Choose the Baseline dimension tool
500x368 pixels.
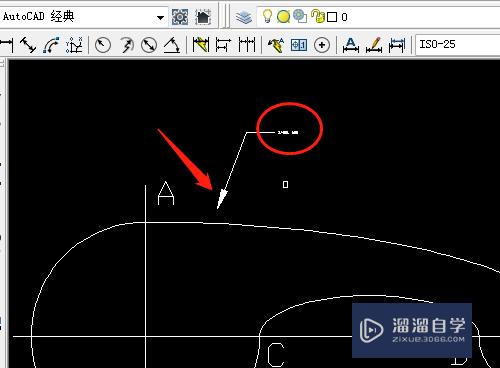pyautogui.click(x=223, y=45)
